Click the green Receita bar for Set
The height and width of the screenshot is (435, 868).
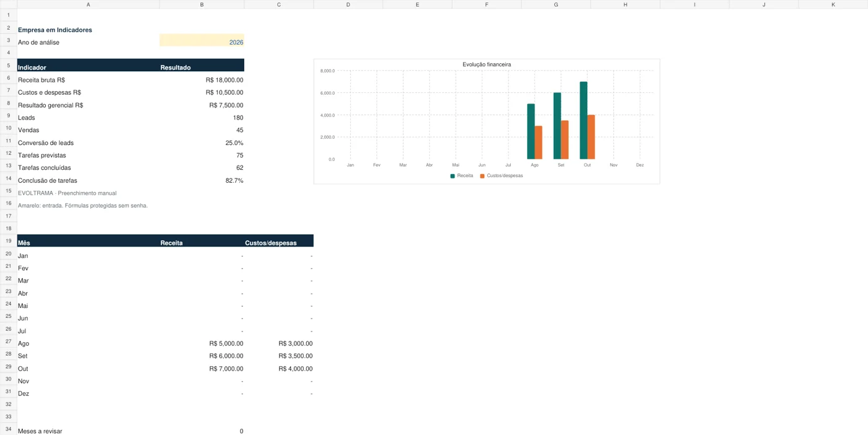[x=557, y=126]
